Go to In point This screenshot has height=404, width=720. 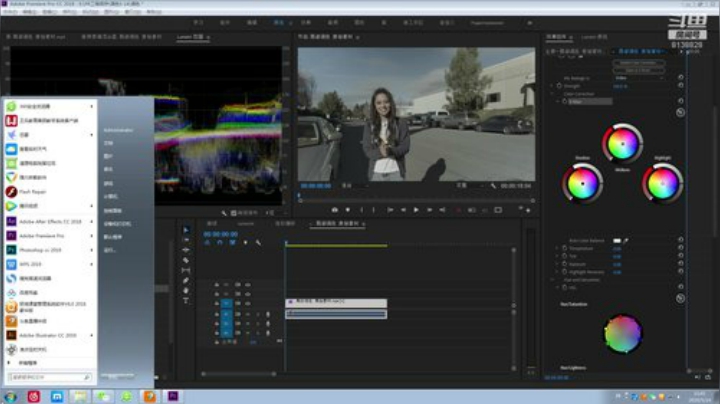[x=390, y=210]
